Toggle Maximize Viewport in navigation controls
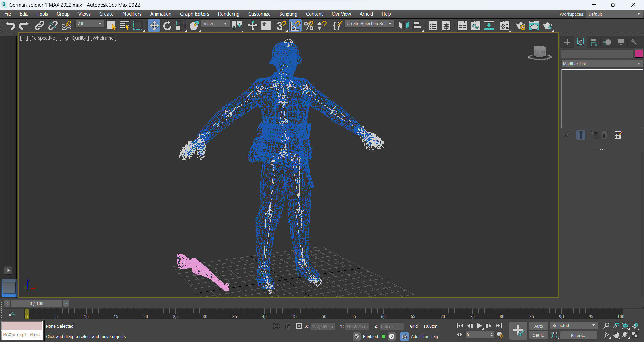 (635, 335)
